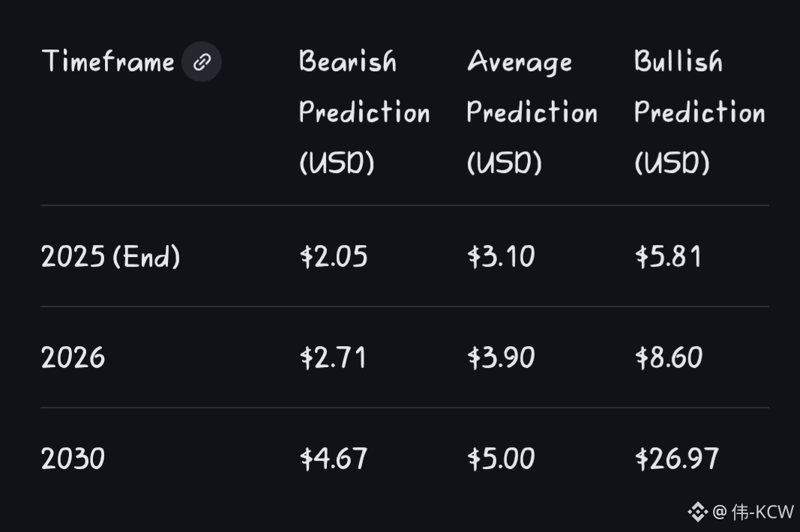Click the Binance logo watermark icon

click(x=697, y=513)
